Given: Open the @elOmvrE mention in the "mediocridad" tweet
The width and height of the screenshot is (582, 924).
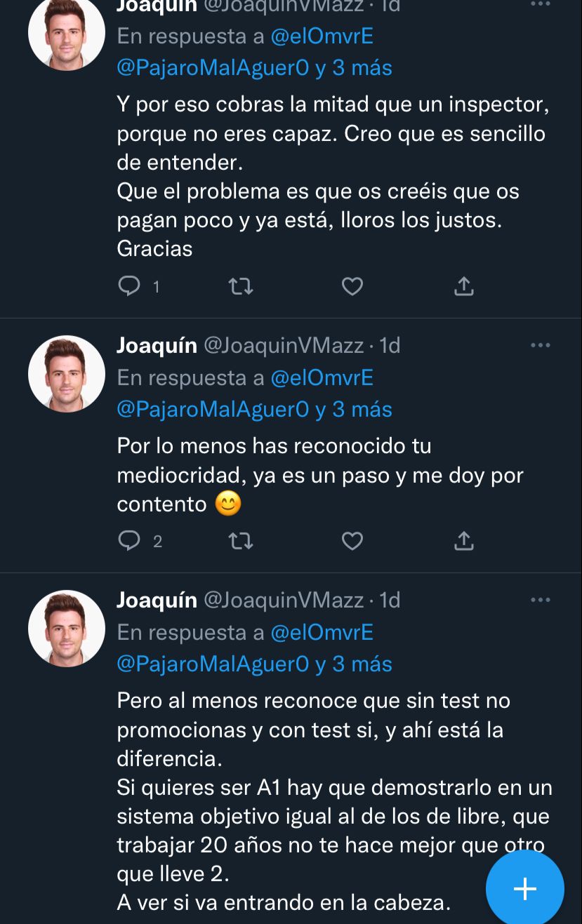Looking at the screenshot, I should click(x=322, y=378).
